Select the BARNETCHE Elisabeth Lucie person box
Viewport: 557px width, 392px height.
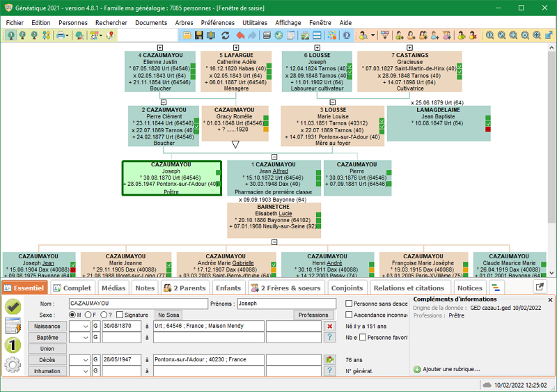[x=274, y=220]
